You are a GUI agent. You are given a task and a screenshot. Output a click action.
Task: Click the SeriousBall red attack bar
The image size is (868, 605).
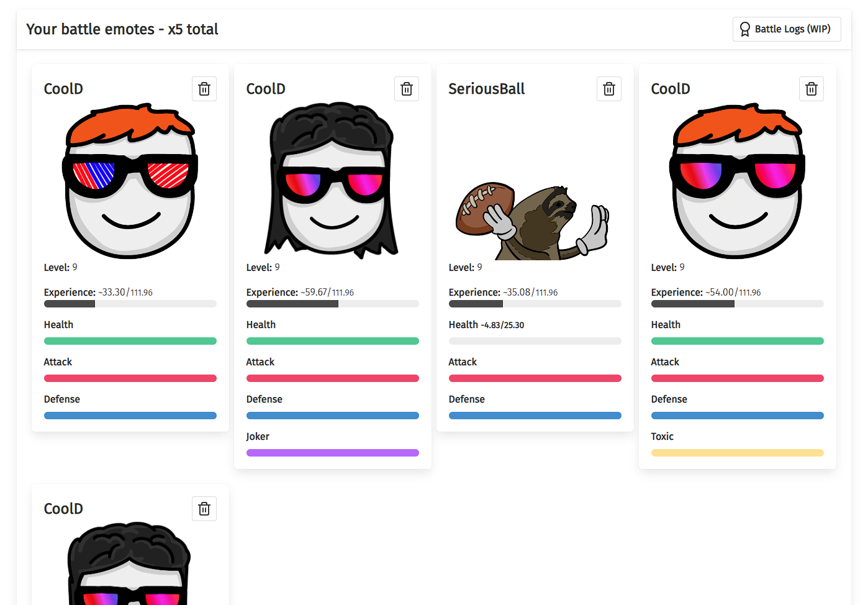pos(535,378)
